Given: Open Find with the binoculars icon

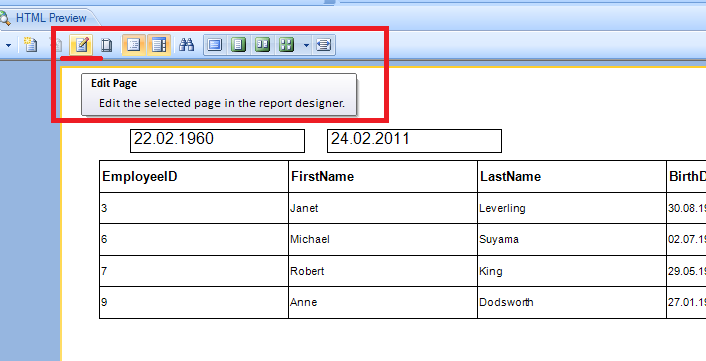Looking at the screenshot, I should (x=186, y=45).
